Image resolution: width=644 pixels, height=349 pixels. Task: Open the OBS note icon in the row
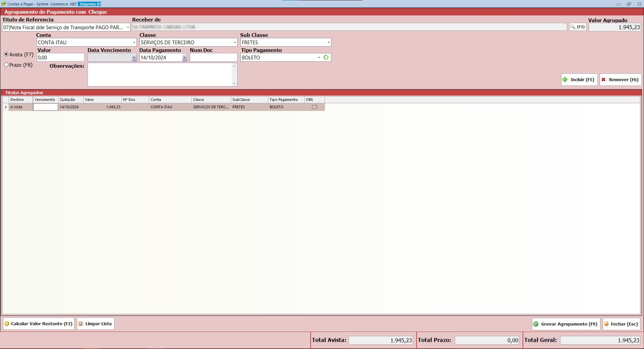click(314, 107)
